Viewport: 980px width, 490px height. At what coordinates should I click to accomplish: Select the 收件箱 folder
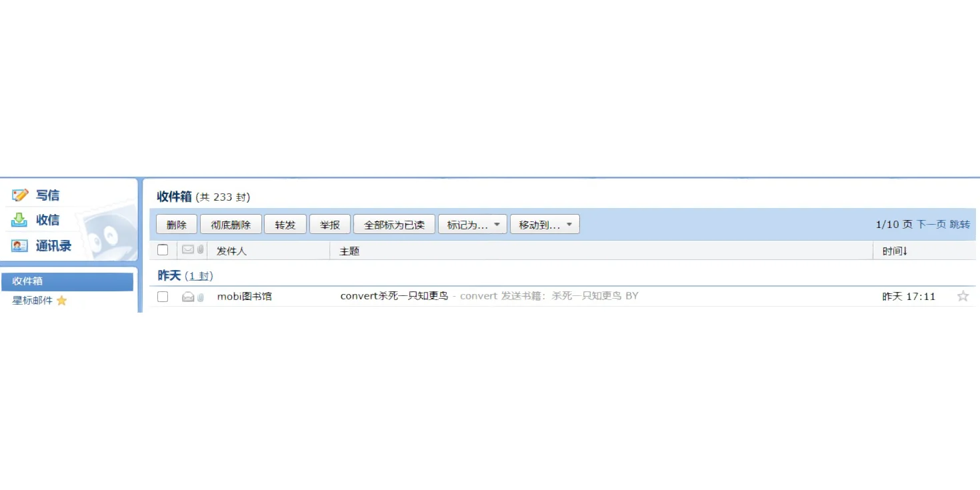click(x=67, y=281)
